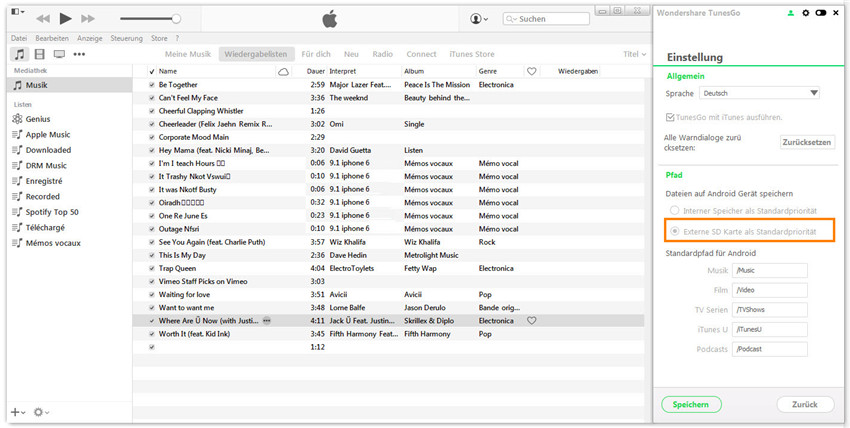Switch to Wiedergabelisten tab
Image resolution: width=850 pixels, height=428 pixels.
click(x=256, y=54)
